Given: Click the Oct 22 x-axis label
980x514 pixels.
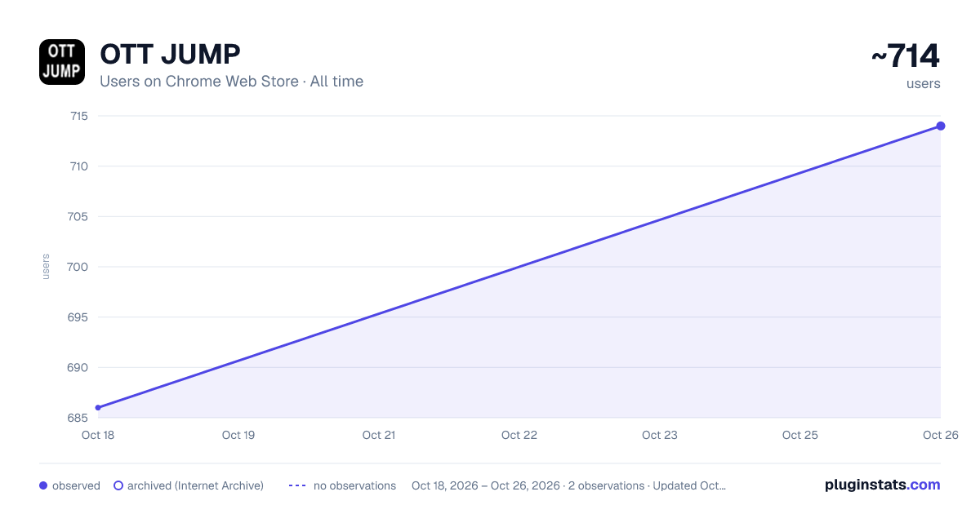Looking at the screenshot, I should click(x=519, y=435).
